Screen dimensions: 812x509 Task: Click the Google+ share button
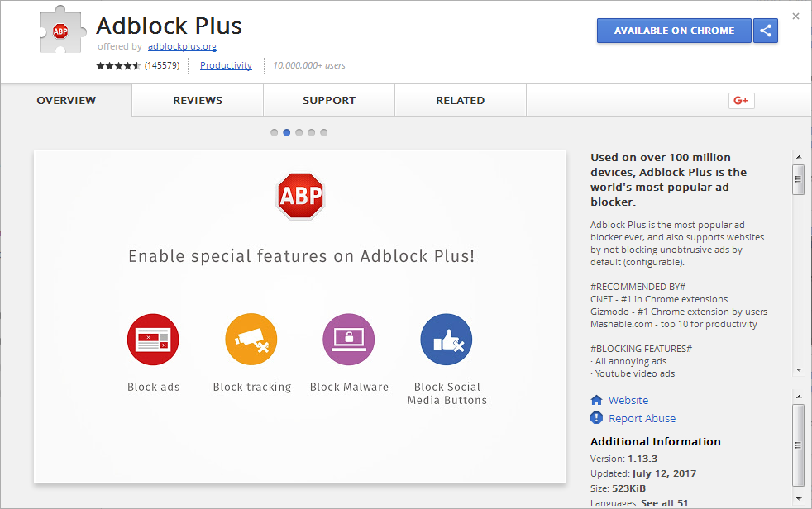pos(741,100)
